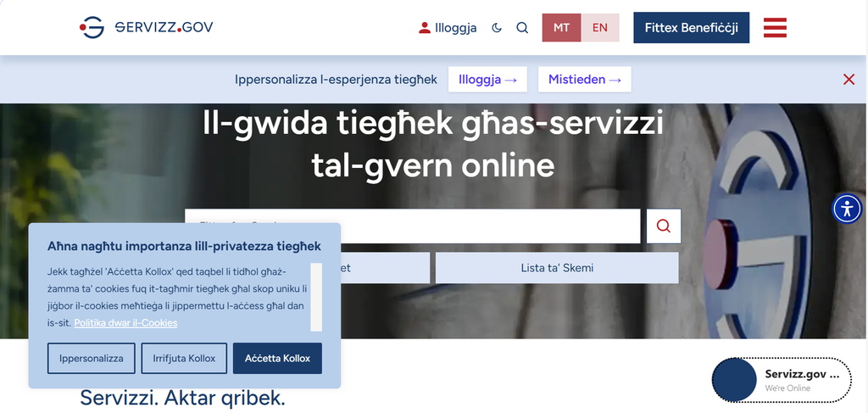
Task: Open the Lista ta' Skemi tab
Action: point(557,268)
